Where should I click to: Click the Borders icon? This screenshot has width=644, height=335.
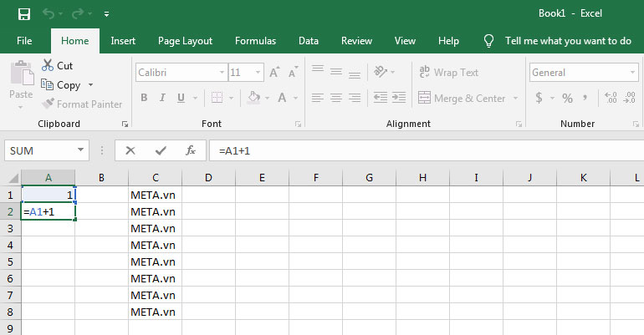click(217, 98)
